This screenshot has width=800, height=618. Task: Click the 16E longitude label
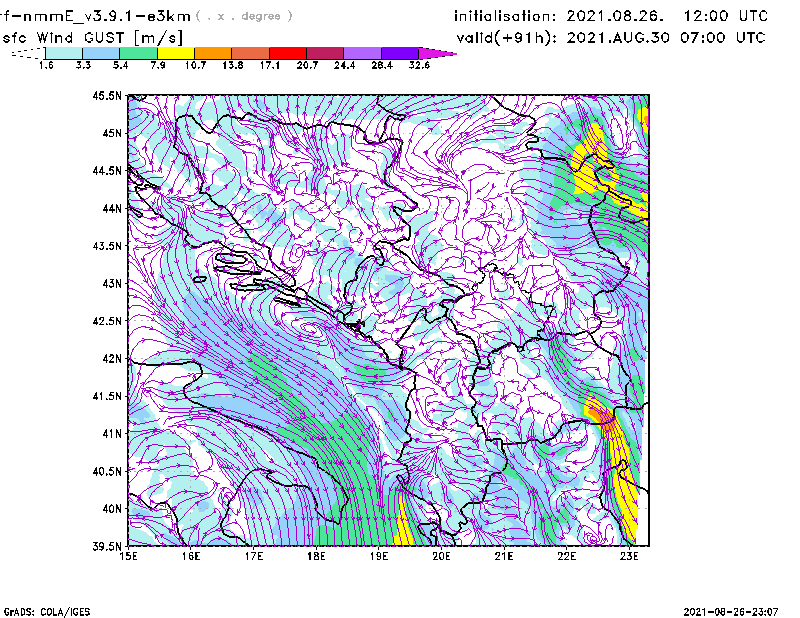[191, 556]
